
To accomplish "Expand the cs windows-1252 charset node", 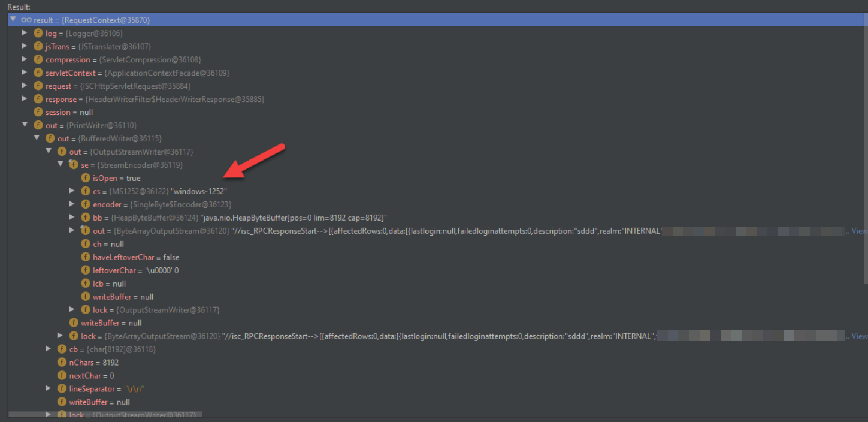I will pyautogui.click(x=72, y=191).
